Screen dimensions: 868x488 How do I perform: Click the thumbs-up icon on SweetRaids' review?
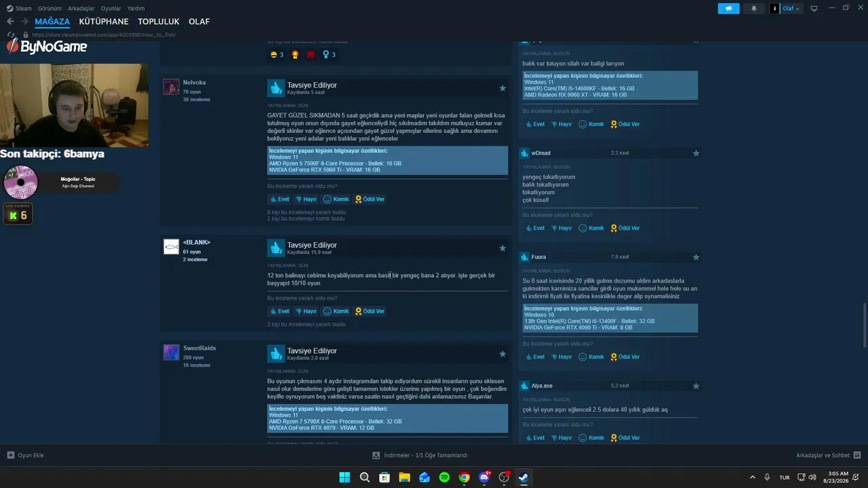[276, 353]
